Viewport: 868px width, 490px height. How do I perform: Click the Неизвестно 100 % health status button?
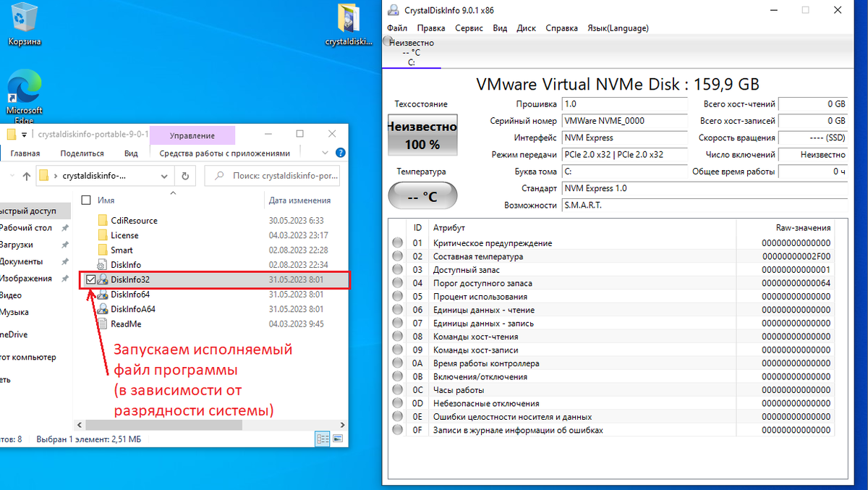tap(422, 135)
